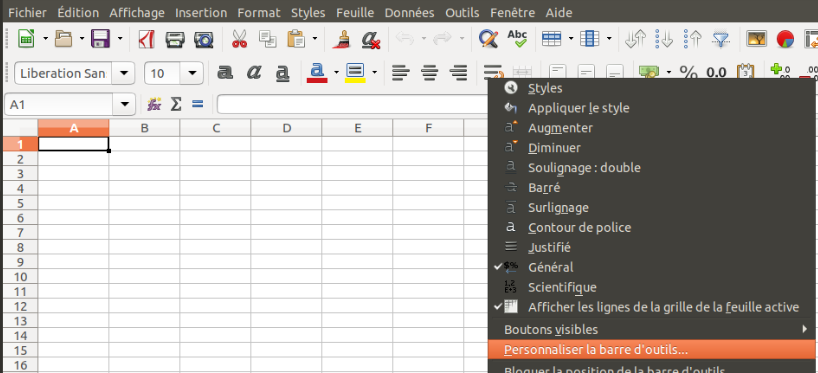Sort ascending with the down-arrow icon
The image size is (818, 373).
664,39
